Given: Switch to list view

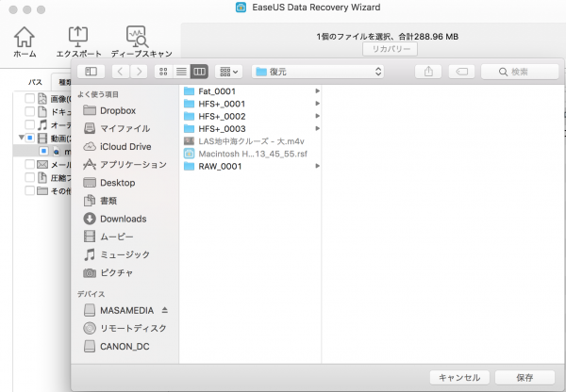Looking at the screenshot, I should (x=181, y=72).
